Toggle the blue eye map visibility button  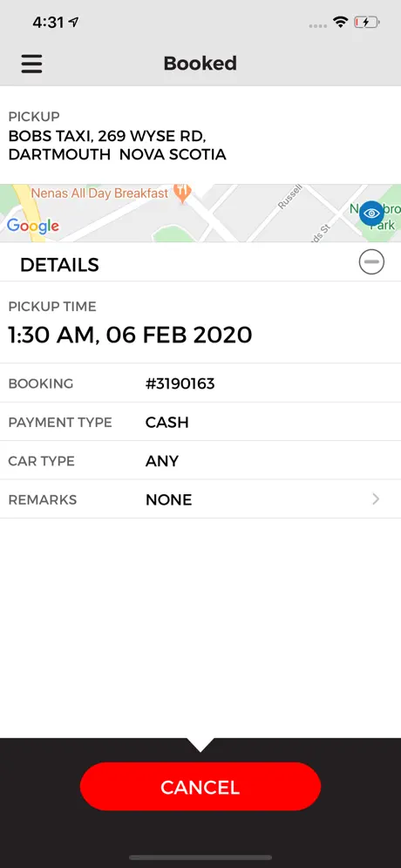pyautogui.click(x=371, y=214)
